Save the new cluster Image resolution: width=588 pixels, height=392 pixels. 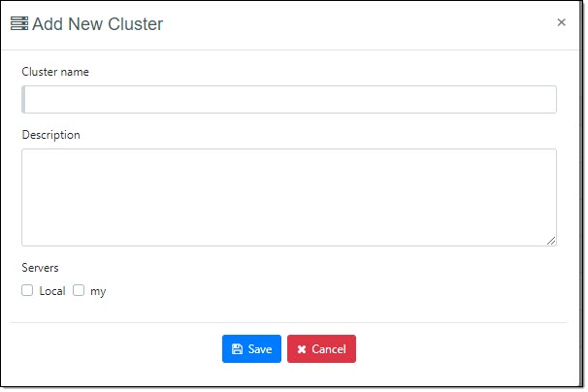pos(251,349)
